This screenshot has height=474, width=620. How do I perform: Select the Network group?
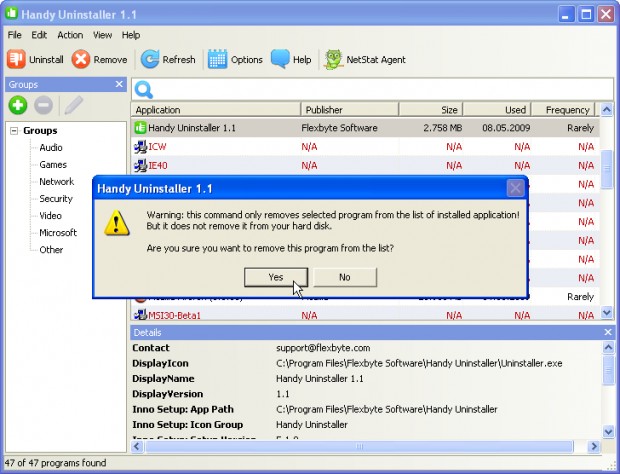(57, 181)
